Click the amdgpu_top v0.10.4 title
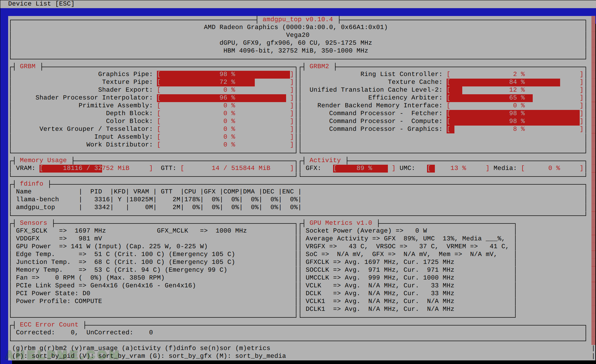The width and height of the screenshot is (596, 364). [x=298, y=19]
